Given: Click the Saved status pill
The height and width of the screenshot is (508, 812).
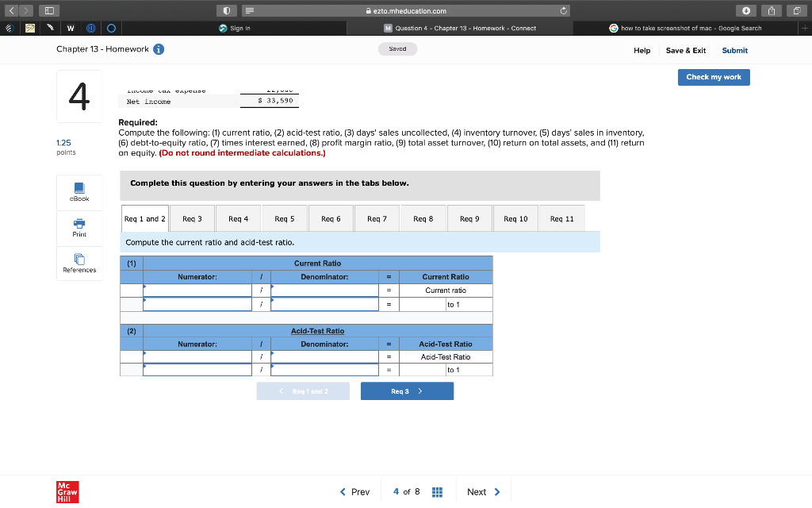Looking at the screenshot, I should (x=398, y=48).
